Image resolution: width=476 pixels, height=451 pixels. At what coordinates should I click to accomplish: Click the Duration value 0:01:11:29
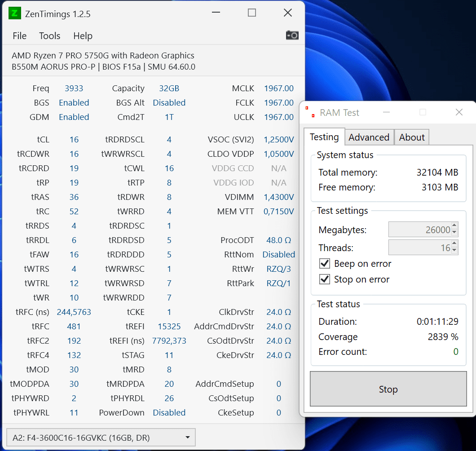point(437,321)
